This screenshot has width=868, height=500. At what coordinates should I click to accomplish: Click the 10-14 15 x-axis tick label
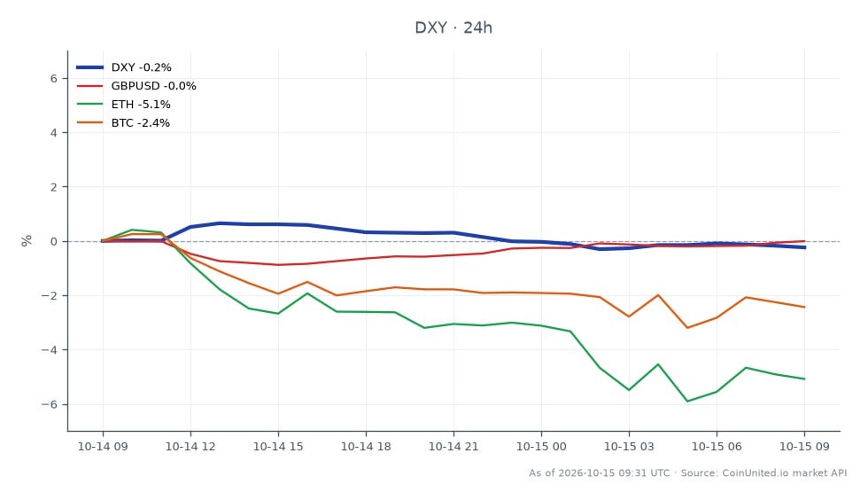tap(278, 446)
